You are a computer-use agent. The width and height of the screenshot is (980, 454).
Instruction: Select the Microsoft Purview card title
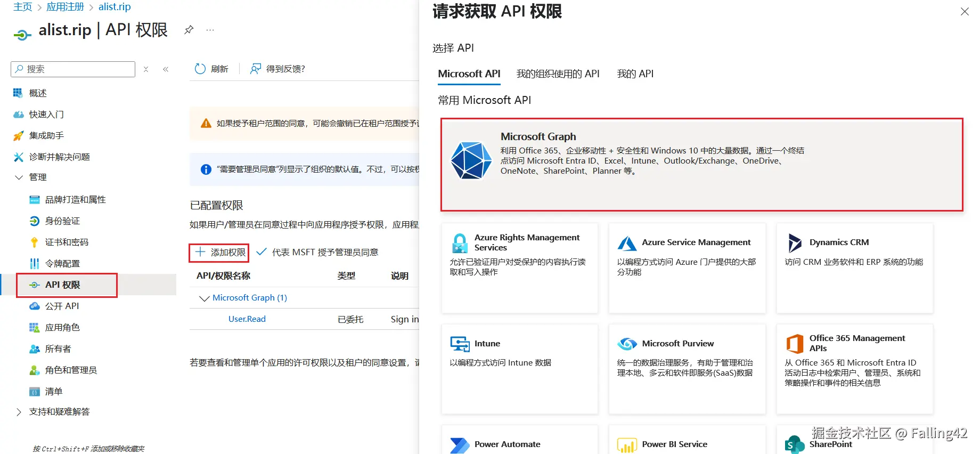point(678,344)
